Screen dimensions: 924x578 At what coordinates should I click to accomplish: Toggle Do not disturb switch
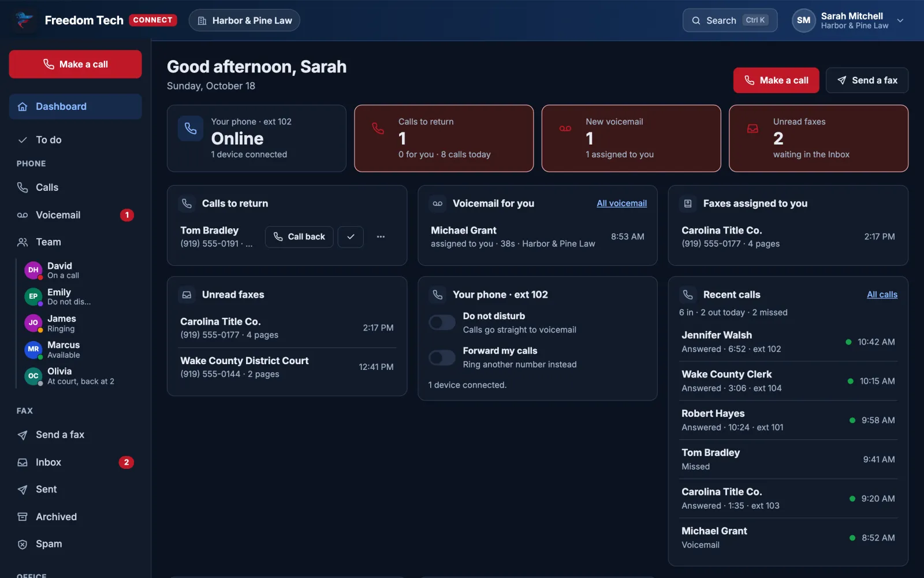coord(442,323)
